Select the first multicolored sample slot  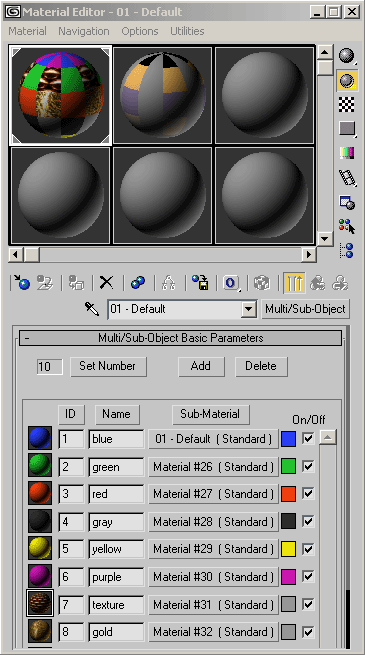61,95
